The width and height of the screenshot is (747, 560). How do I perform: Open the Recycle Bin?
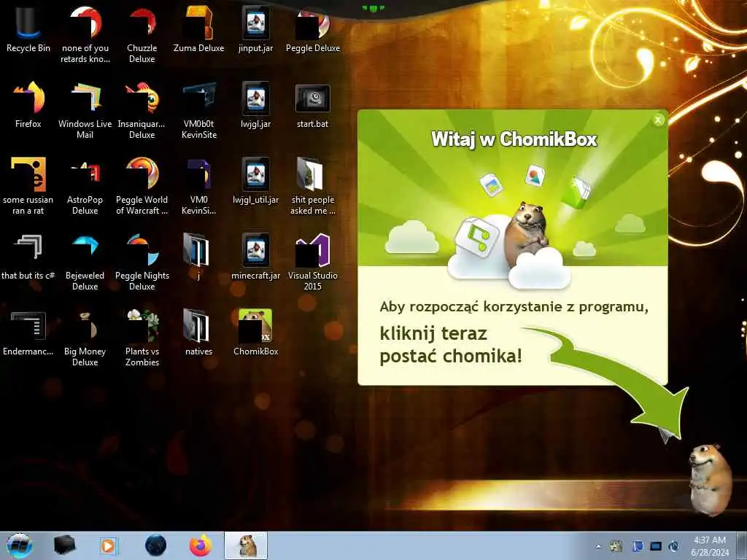[28, 29]
